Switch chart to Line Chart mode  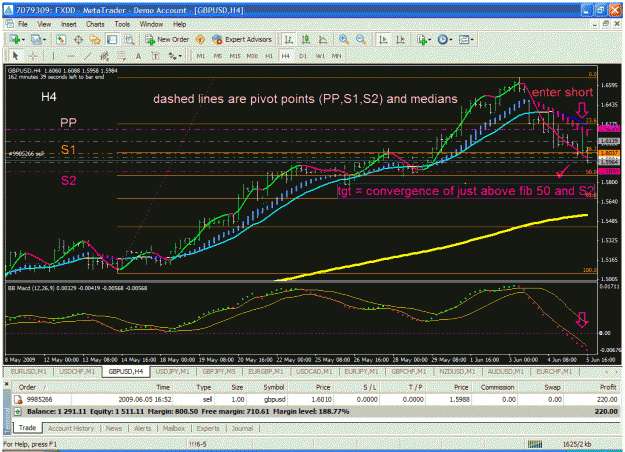[323, 39]
